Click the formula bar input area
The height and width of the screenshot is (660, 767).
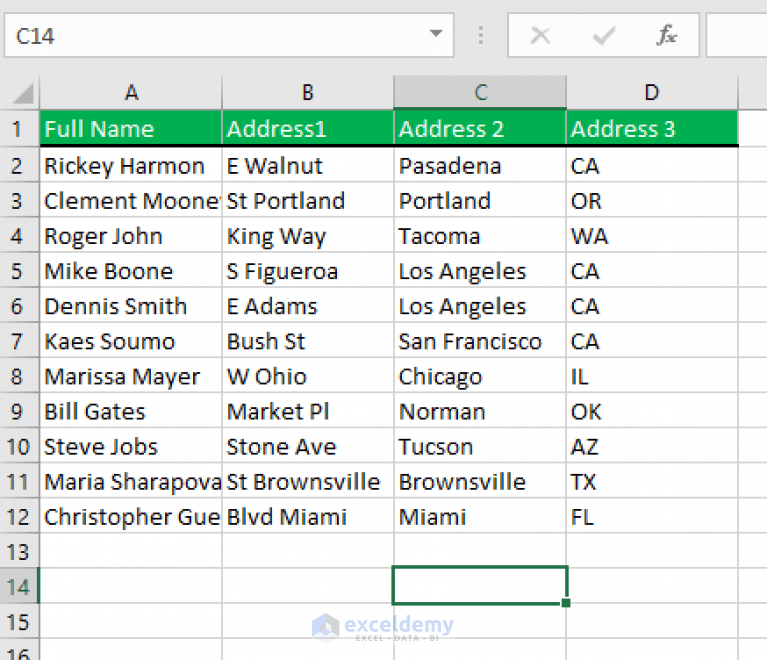(x=737, y=35)
